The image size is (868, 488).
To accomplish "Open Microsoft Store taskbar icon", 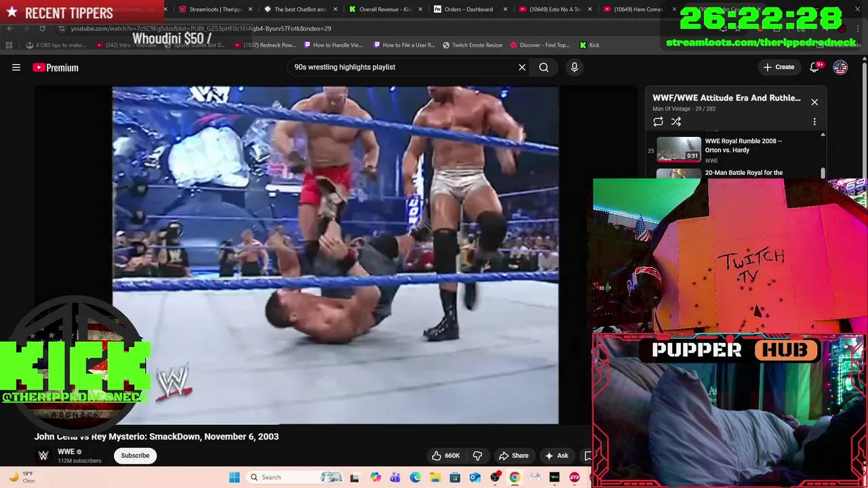I will tap(455, 477).
